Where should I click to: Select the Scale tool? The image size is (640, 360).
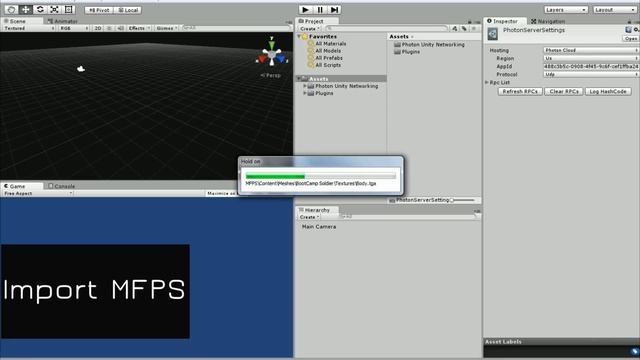pyautogui.click(x=54, y=9)
